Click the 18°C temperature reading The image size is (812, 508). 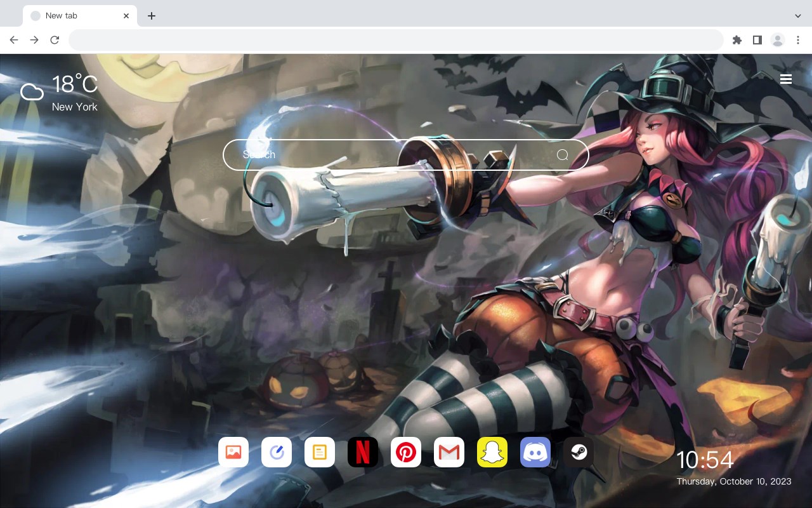click(x=75, y=84)
